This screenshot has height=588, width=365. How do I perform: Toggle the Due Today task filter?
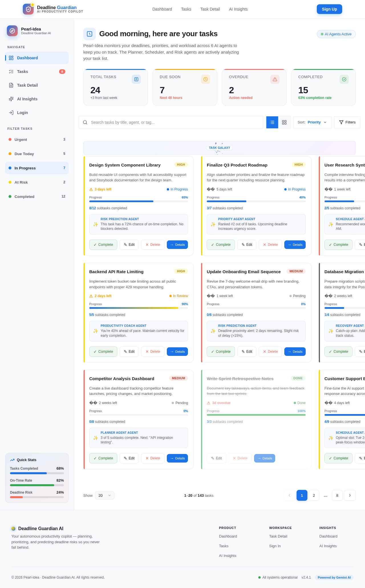pos(37,154)
